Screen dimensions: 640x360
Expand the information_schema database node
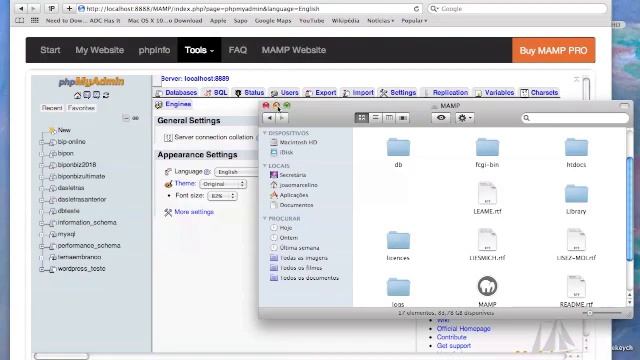pos(42,223)
